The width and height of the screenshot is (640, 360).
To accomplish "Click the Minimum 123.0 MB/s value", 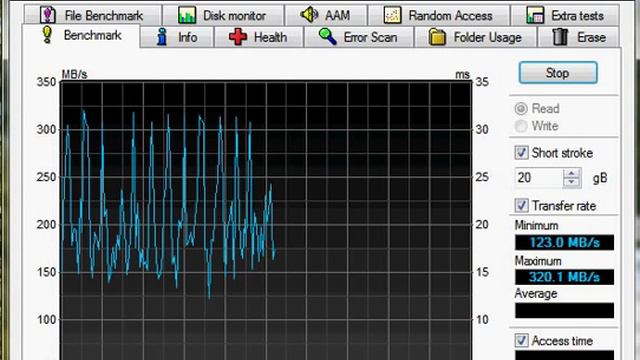I will (x=564, y=242).
